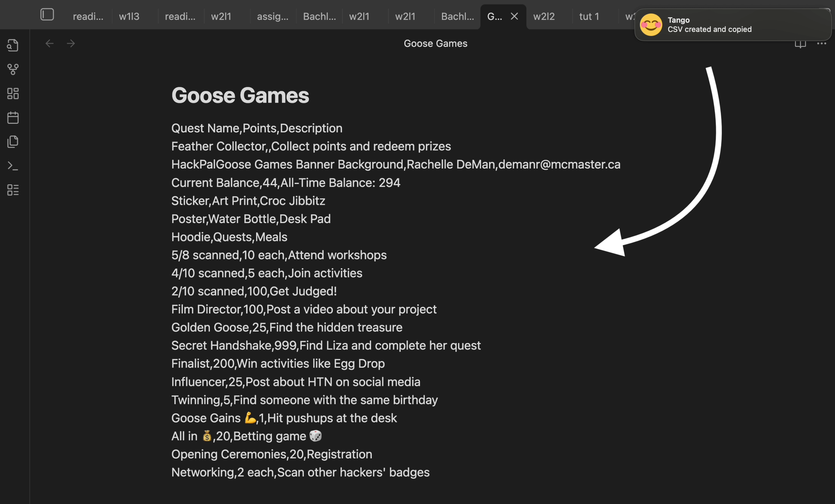Click the checklist icon in ribbon
The image size is (835, 504).
[13, 190]
